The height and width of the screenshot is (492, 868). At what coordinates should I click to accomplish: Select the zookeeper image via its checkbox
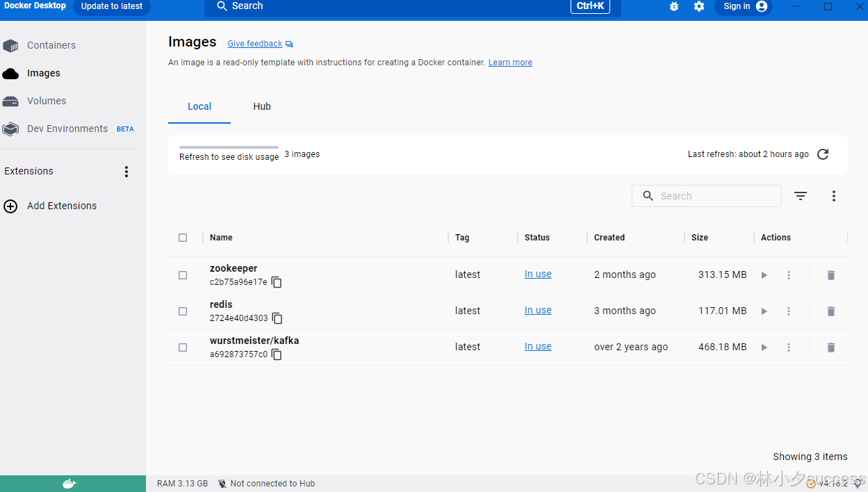[x=183, y=274]
